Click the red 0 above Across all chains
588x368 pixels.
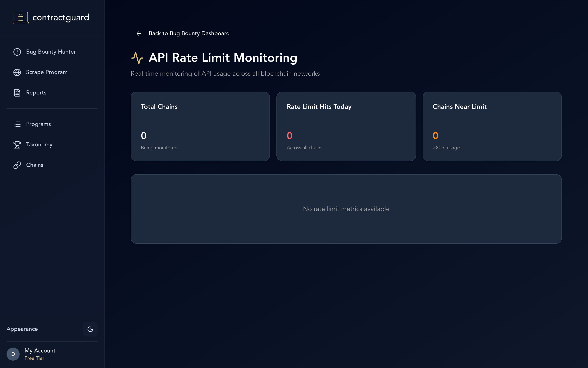pyautogui.click(x=290, y=136)
